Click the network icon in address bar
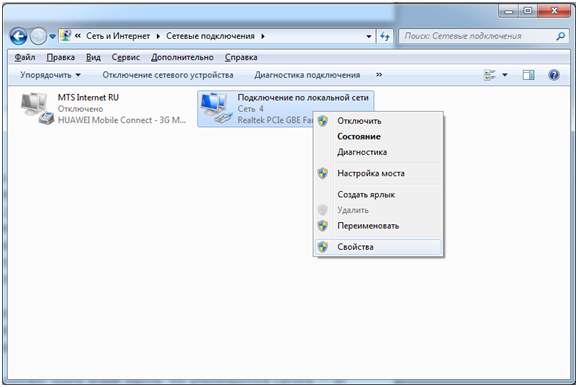This screenshot has width=578, height=387. coord(66,36)
